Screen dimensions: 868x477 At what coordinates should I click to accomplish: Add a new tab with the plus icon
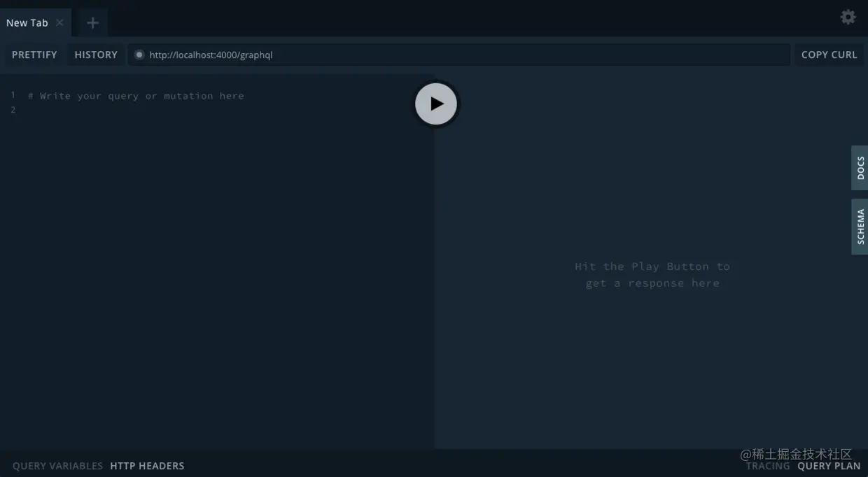click(x=92, y=22)
